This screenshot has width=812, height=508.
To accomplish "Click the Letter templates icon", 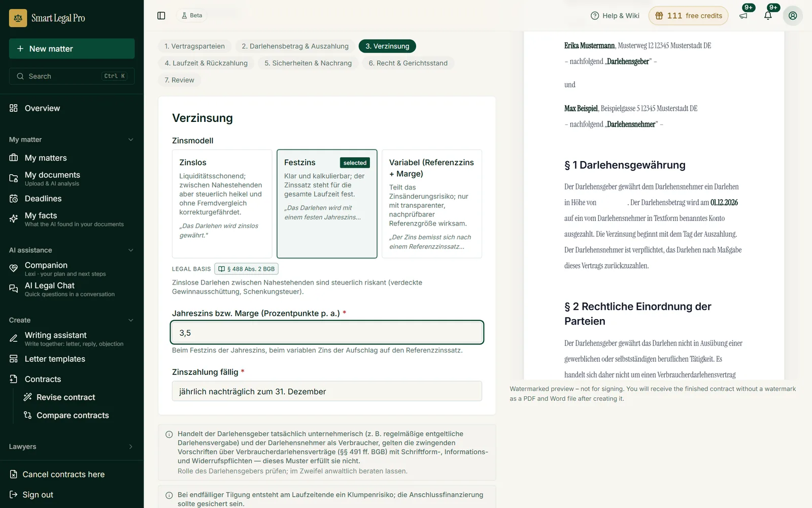I will coord(14,359).
